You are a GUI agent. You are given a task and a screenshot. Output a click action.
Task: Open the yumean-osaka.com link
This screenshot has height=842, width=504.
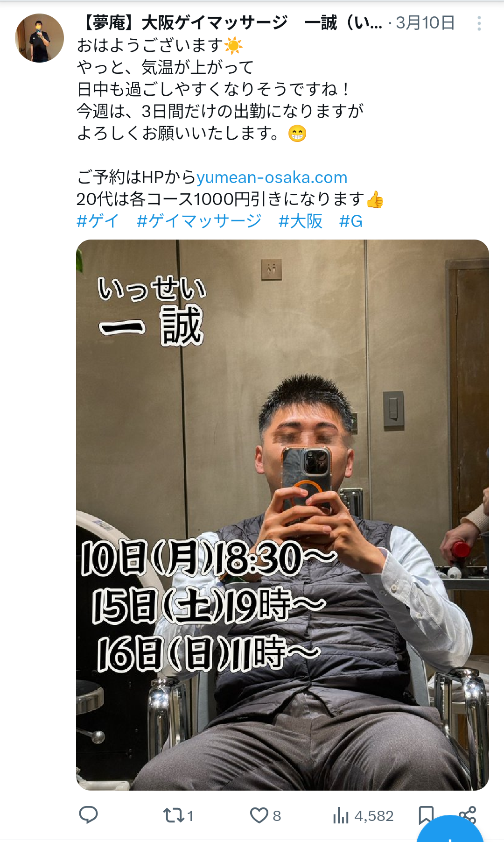(x=272, y=177)
